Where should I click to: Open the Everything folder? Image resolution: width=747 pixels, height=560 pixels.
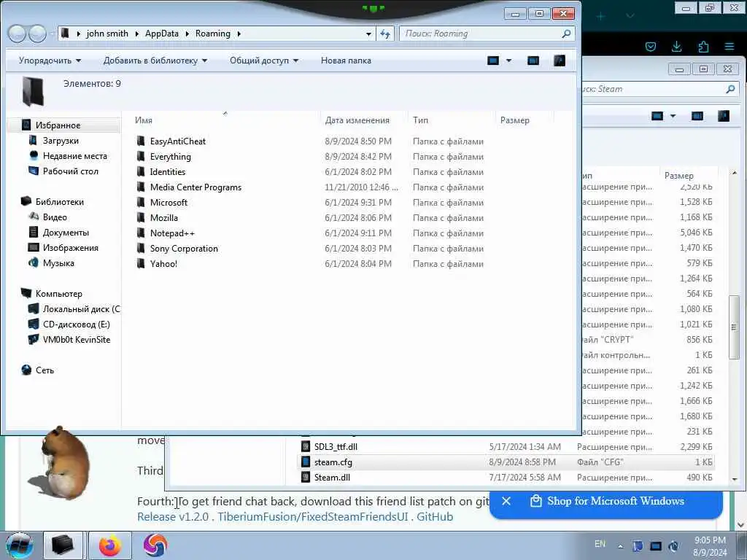pyautogui.click(x=170, y=157)
